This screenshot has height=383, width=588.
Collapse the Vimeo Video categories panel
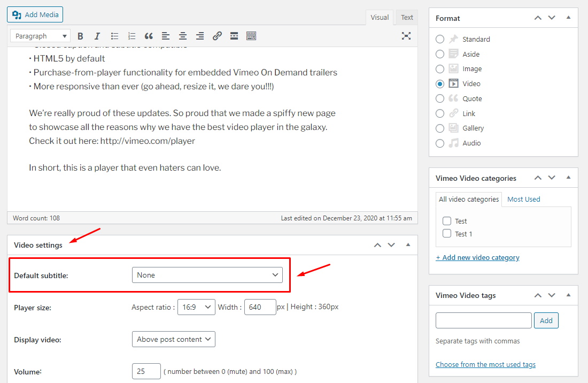pyautogui.click(x=569, y=178)
